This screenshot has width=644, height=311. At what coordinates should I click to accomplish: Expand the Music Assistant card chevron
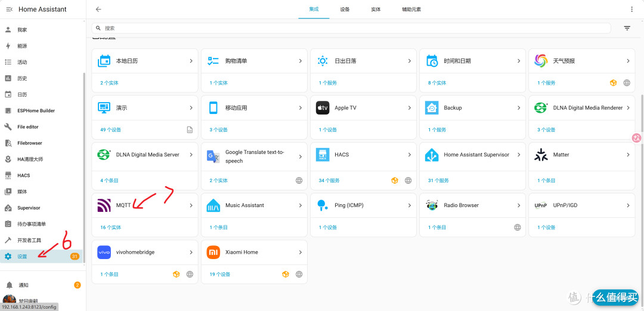[x=300, y=205]
